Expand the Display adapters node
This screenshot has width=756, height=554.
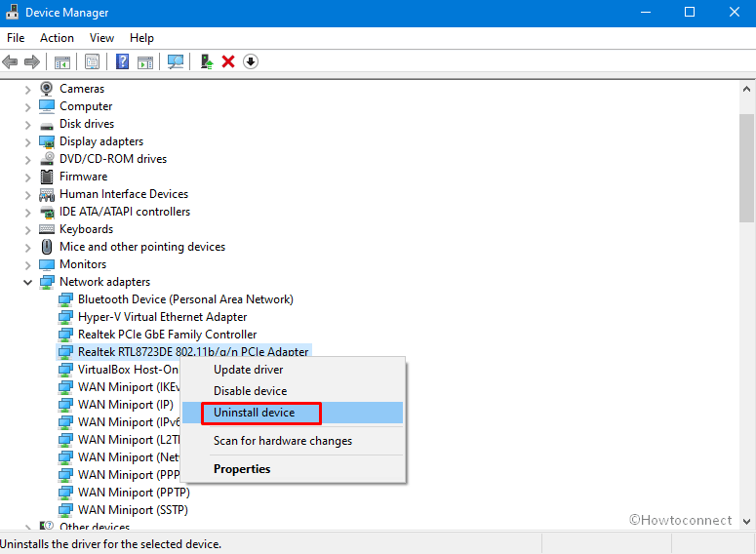(28, 142)
